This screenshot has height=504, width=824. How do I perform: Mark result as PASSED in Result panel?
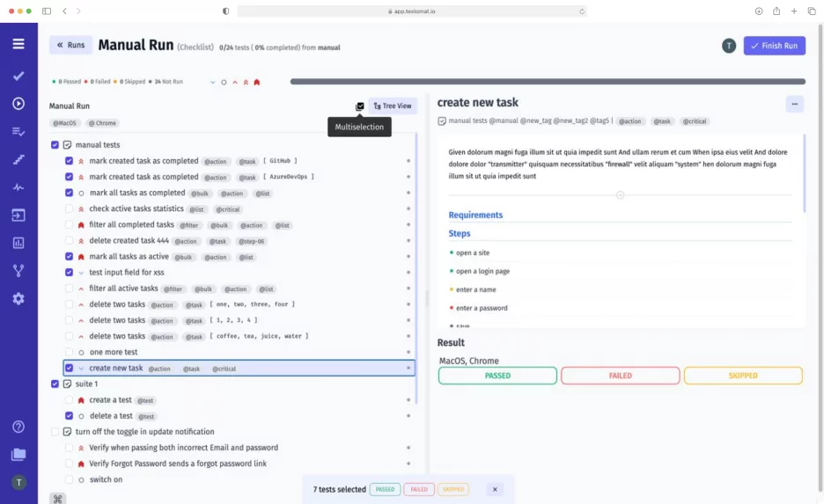pyautogui.click(x=497, y=376)
